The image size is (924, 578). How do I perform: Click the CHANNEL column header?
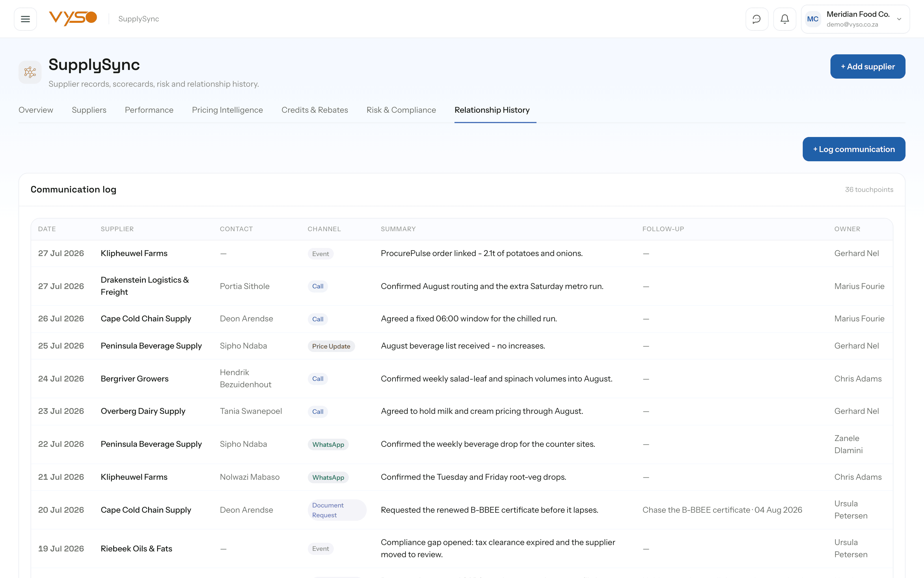click(324, 229)
